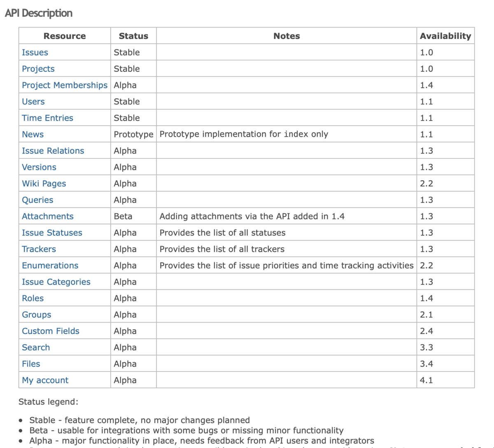Open the News resource link
The image size is (494, 448).
[33, 134]
